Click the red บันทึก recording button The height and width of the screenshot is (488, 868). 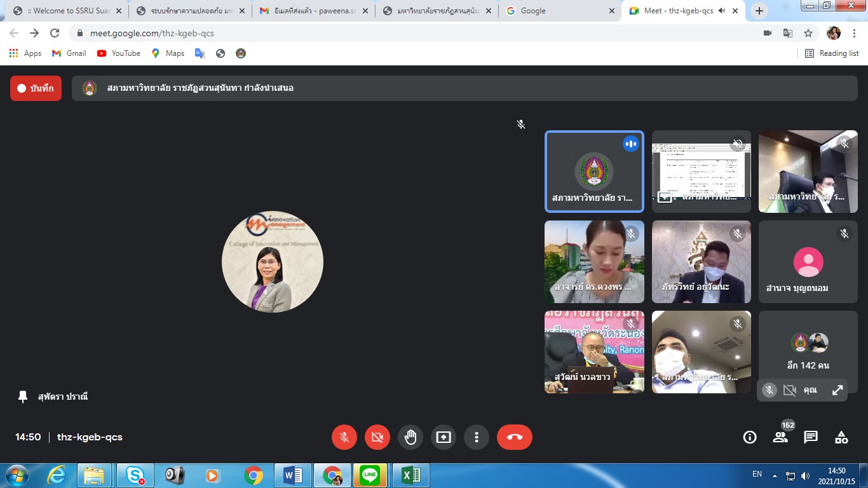pos(36,88)
